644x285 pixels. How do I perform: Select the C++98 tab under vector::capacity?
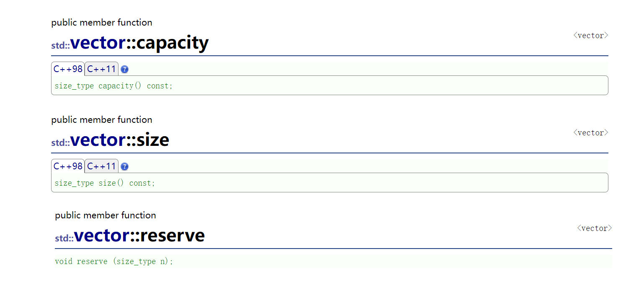point(68,69)
